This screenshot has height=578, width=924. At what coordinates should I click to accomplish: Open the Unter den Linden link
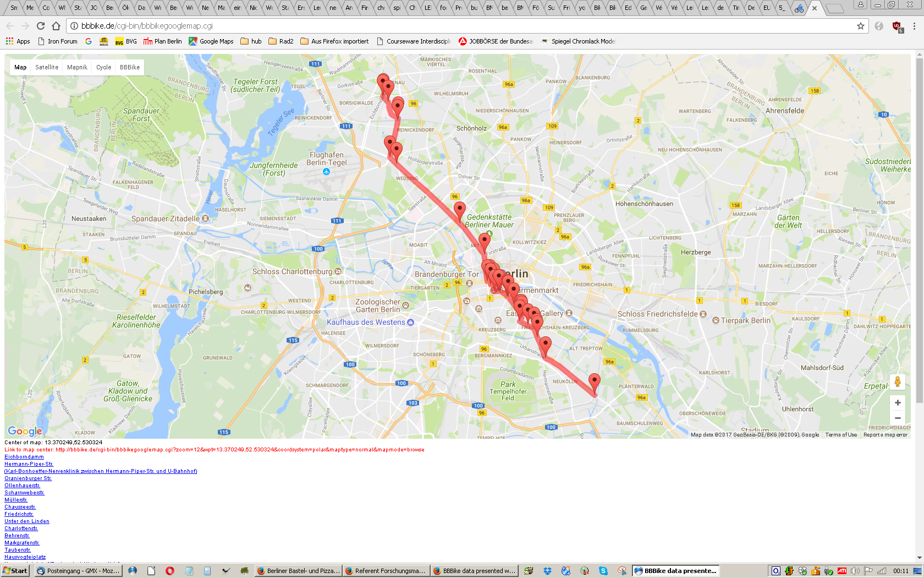coord(27,521)
